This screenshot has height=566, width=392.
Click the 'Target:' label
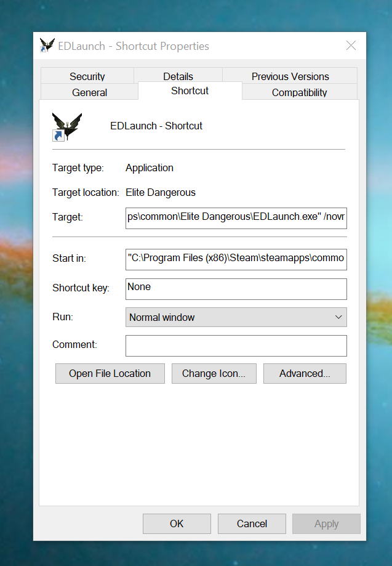(68, 217)
